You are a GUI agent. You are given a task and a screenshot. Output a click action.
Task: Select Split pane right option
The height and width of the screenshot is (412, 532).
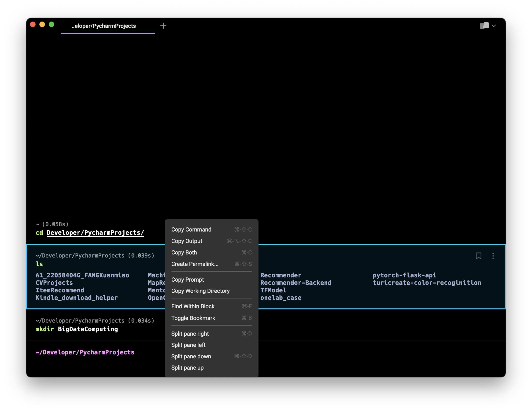(x=190, y=333)
